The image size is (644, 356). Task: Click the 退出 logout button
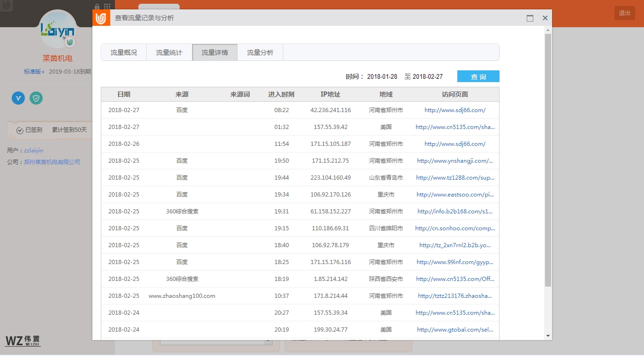click(x=624, y=13)
